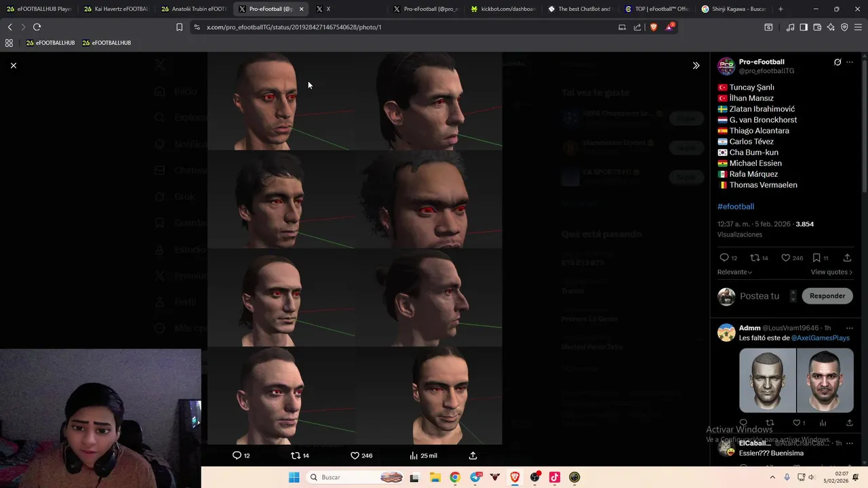Open Leo AI sparkle icon
Image resolution: width=868 pixels, height=488 pixels.
pos(831,27)
